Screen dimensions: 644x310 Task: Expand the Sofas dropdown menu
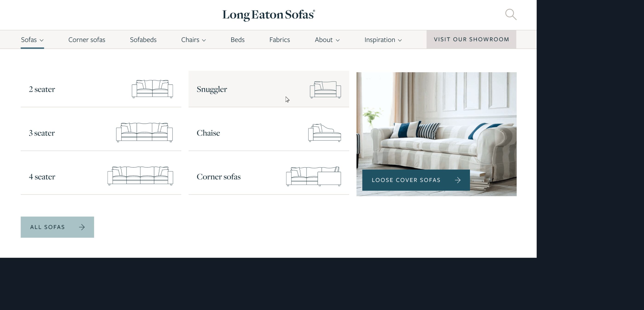(32, 40)
